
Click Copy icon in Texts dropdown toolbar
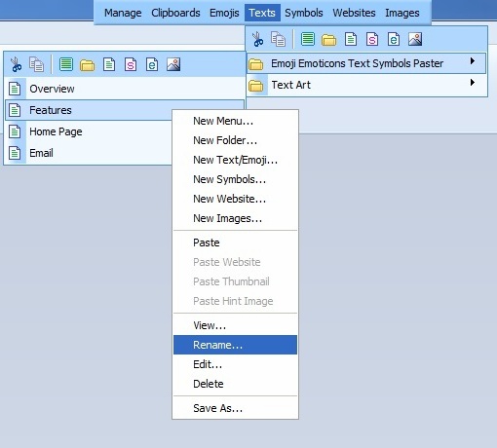[279, 39]
